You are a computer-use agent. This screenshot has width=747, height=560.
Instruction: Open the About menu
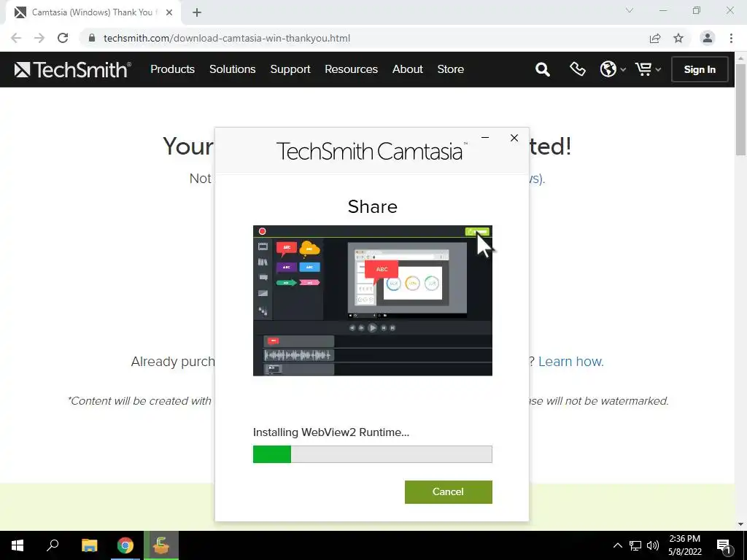tap(407, 69)
